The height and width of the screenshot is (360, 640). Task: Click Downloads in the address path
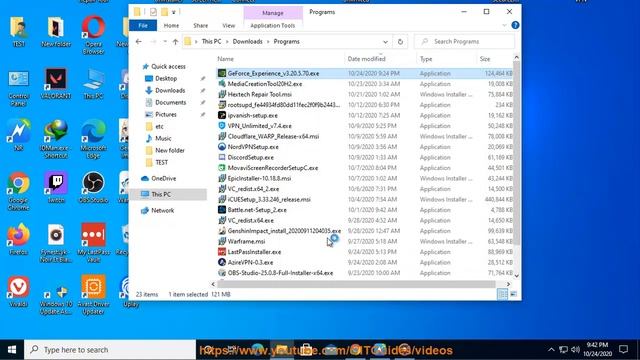[x=247, y=42]
